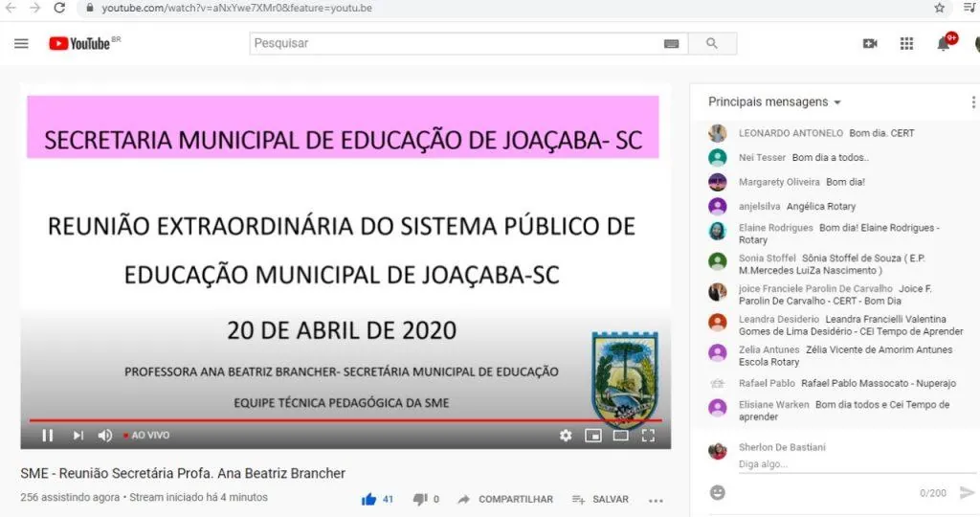
Task: Click the browser address bar URL
Action: pos(237,8)
